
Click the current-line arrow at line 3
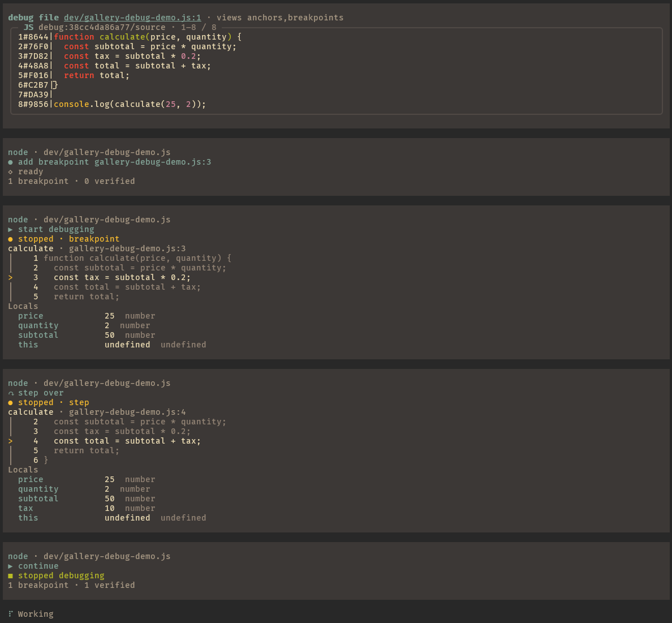tap(10, 277)
